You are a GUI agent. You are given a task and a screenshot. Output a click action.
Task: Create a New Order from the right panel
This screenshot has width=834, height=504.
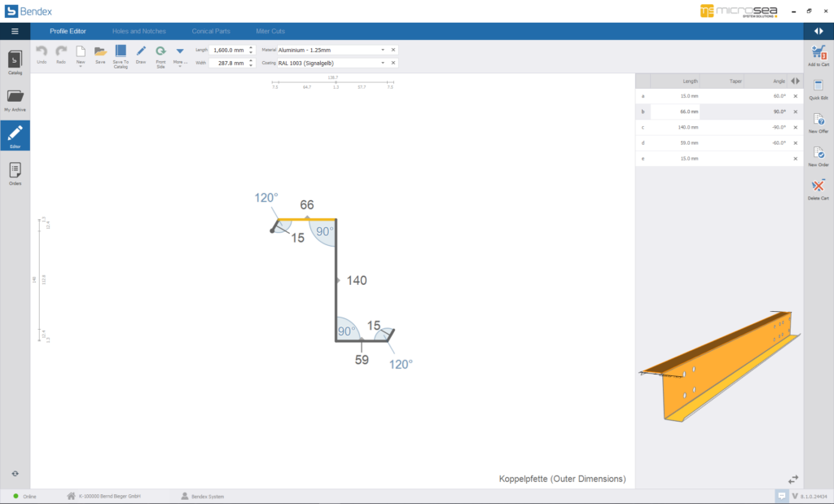coord(818,154)
